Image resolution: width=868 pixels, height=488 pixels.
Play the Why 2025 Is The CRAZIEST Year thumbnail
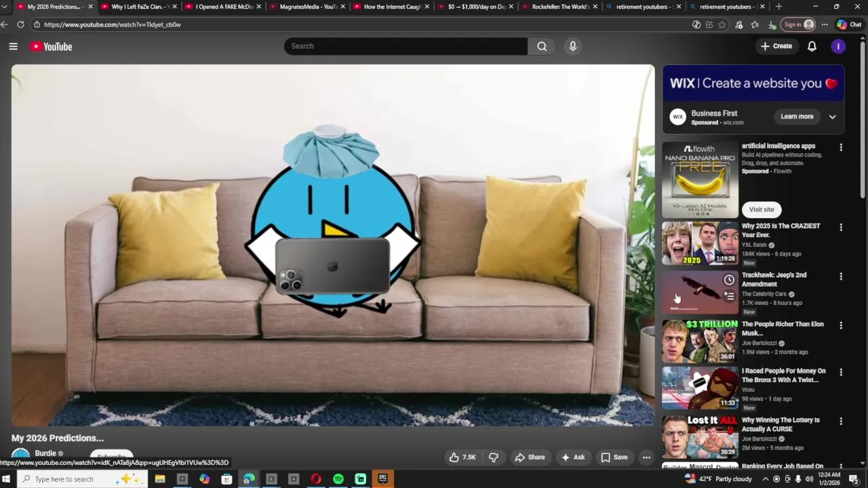click(x=700, y=243)
